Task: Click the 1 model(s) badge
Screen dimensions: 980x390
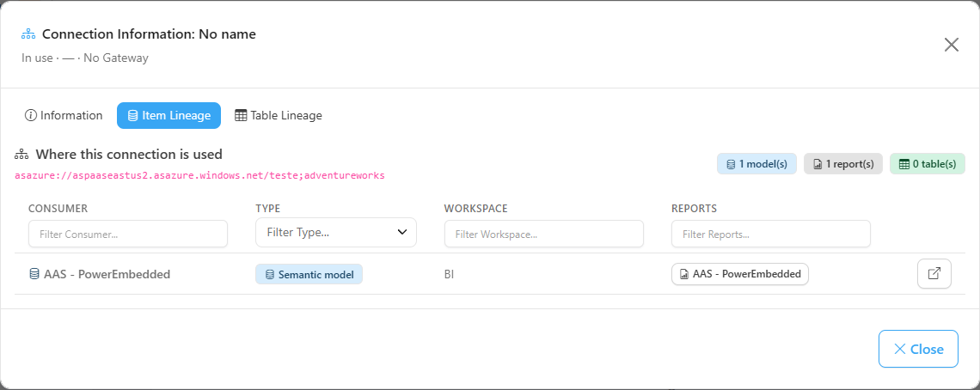Action: click(x=756, y=164)
